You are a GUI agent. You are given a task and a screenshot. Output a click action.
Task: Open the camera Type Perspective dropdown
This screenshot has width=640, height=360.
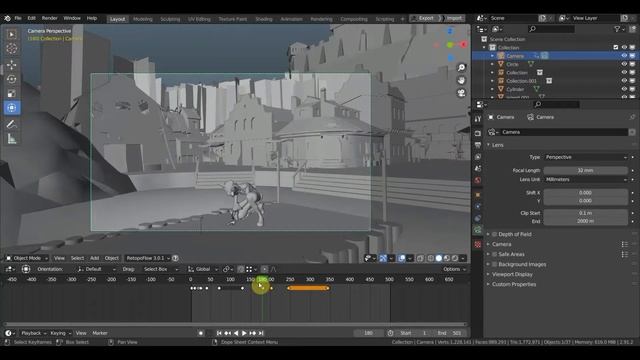[585, 157]
